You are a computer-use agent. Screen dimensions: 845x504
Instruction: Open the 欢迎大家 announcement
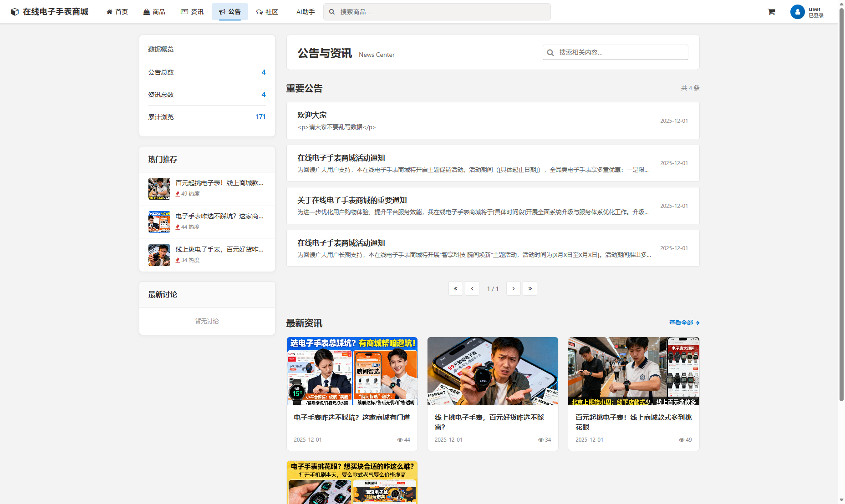(x=311, y=115)
